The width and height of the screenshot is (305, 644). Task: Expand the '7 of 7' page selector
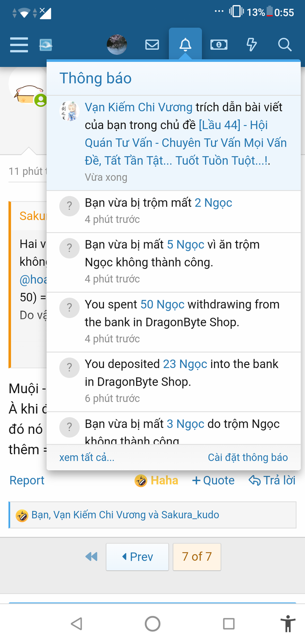(197, 557)
